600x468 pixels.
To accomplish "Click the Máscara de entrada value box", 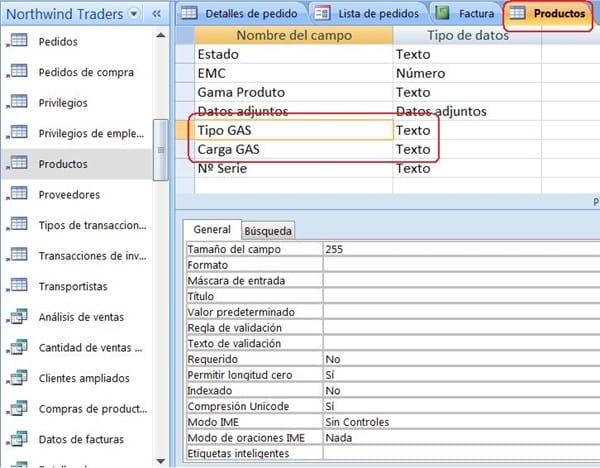I will 461,280.
